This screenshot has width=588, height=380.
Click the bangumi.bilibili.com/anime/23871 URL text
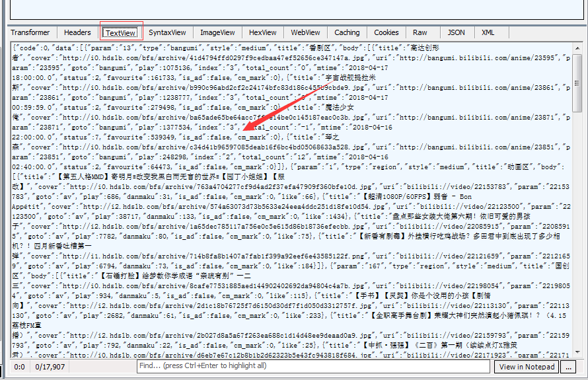[477, 118]
